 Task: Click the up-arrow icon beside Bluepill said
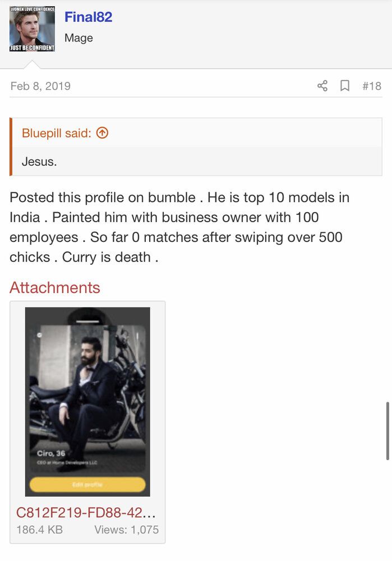coord(102,133)
